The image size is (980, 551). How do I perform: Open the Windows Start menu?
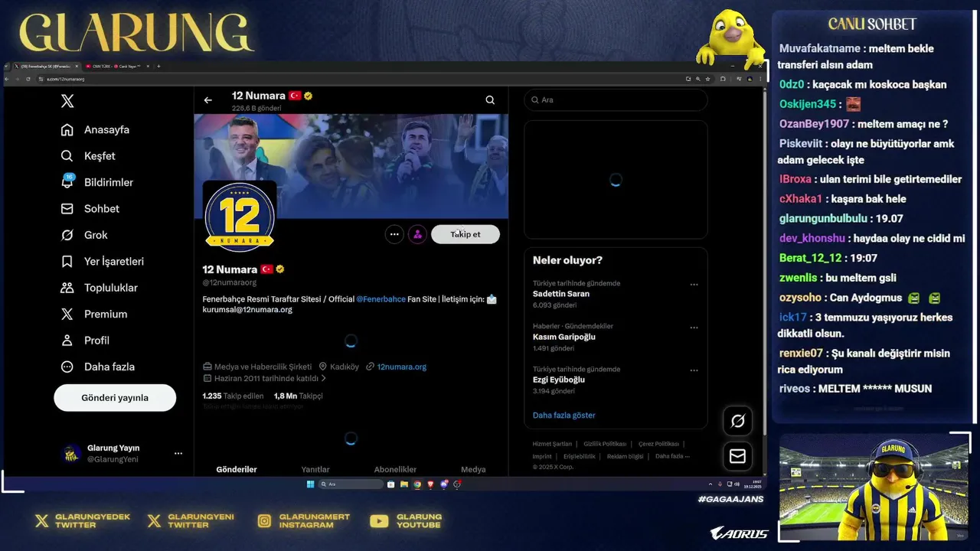coord(310,484)
